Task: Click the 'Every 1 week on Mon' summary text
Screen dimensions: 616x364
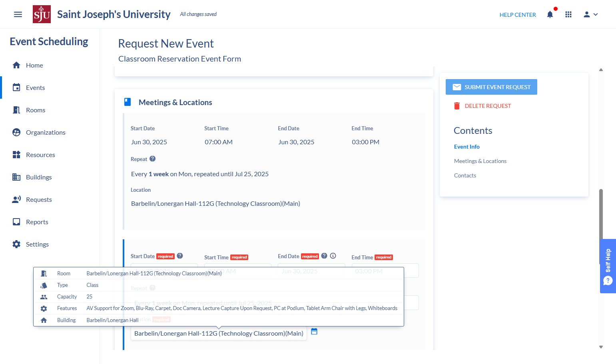Action: [x=200, y=174]
